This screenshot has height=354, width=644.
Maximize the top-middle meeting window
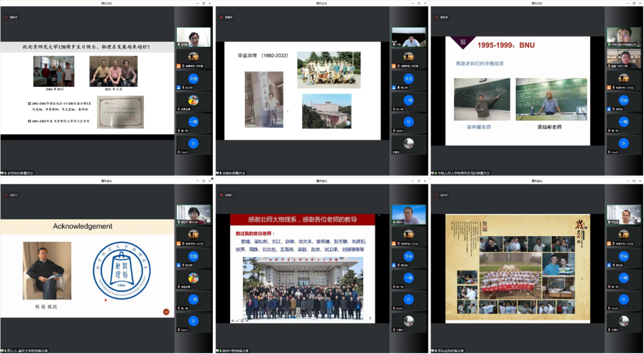(x=419, y=3)
